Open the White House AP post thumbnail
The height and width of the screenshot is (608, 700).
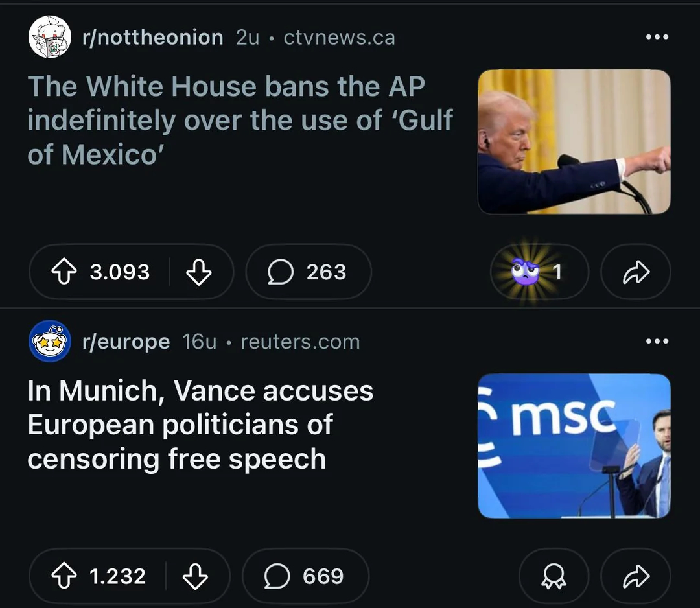click(574, 141)
